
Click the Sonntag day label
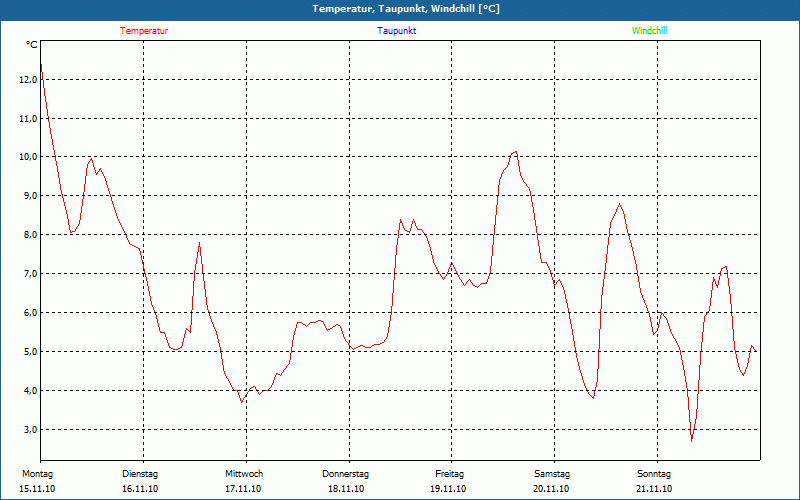tap(654, 474)
